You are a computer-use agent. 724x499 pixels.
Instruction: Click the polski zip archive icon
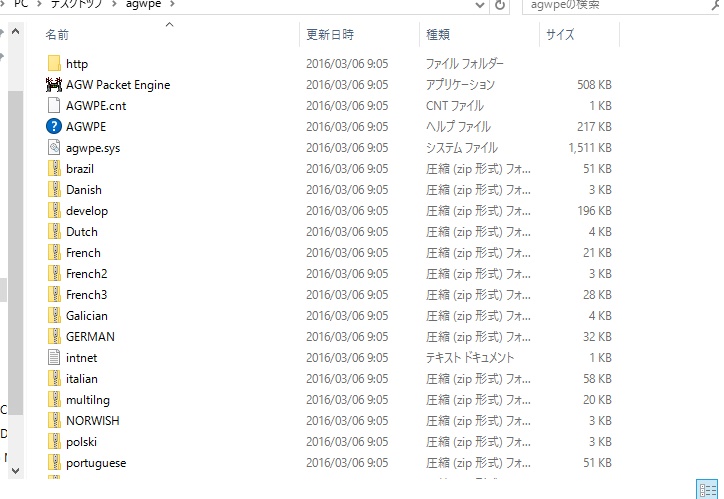tap(54, 442)
